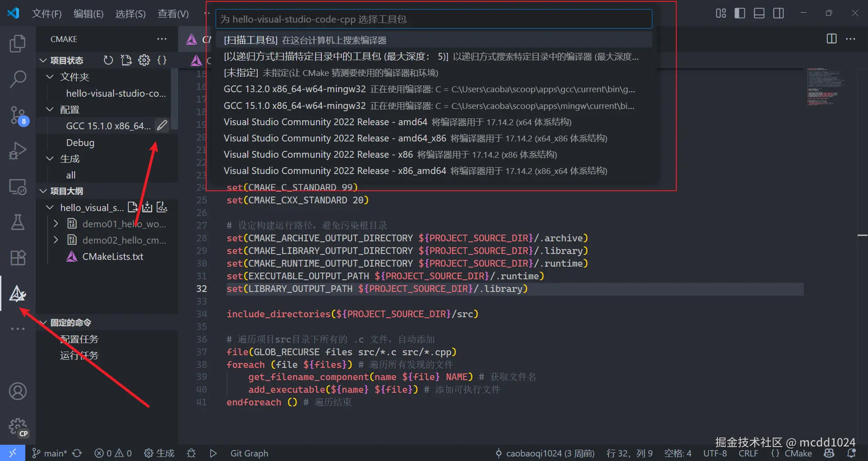Screen dimensions: 868x461
Task: Open notifications bell in status bar
Action: (851, 453)
